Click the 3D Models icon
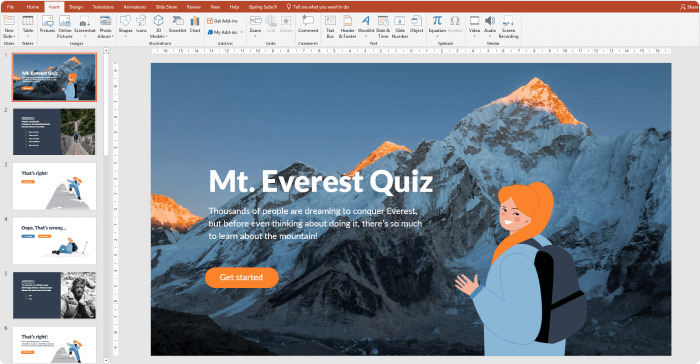 [158, 21]
